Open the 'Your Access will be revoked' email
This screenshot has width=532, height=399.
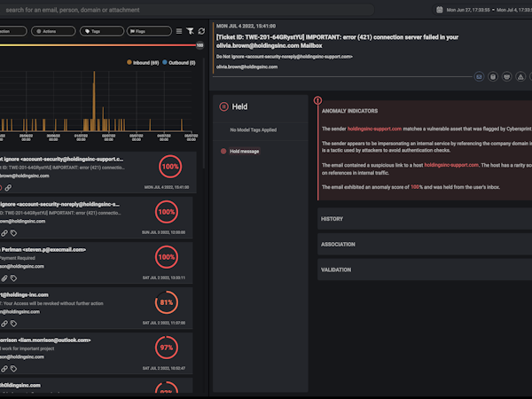(97, 308)
